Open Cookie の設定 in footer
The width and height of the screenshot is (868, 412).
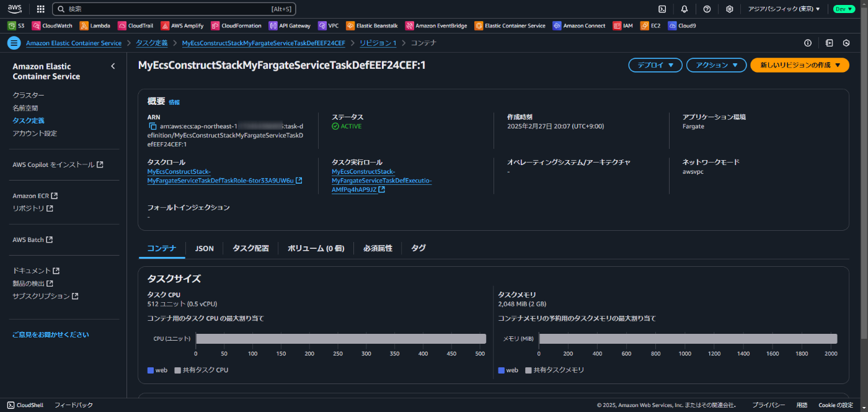pos(836,405)
